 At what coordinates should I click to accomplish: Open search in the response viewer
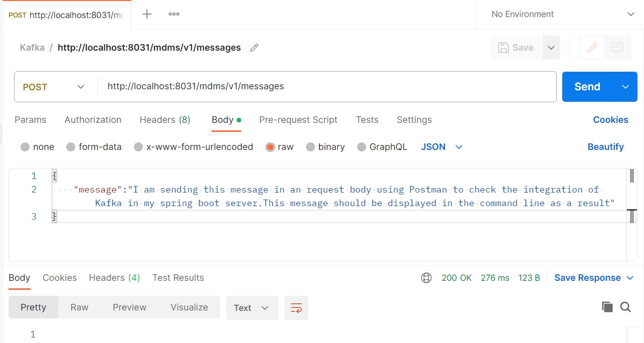coord(625,306)
